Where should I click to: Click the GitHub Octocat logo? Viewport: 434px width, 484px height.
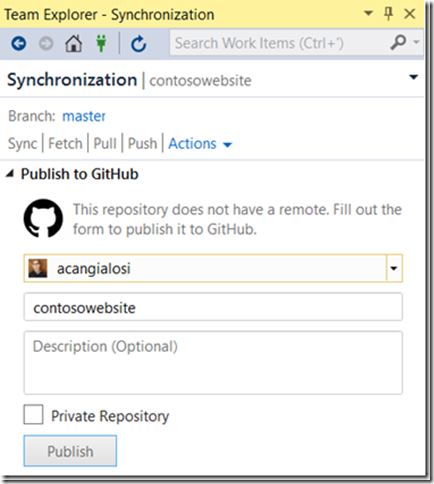(43, 218)
